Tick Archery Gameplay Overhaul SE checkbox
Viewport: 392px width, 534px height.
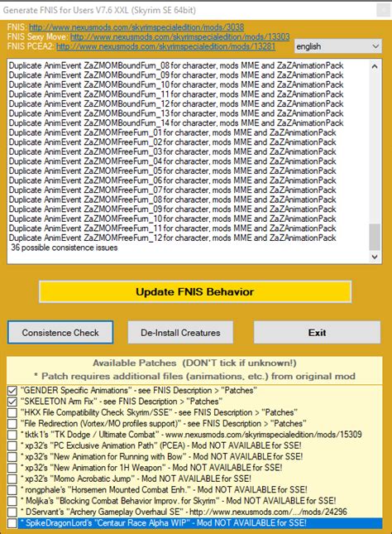(x=12, y=512)
